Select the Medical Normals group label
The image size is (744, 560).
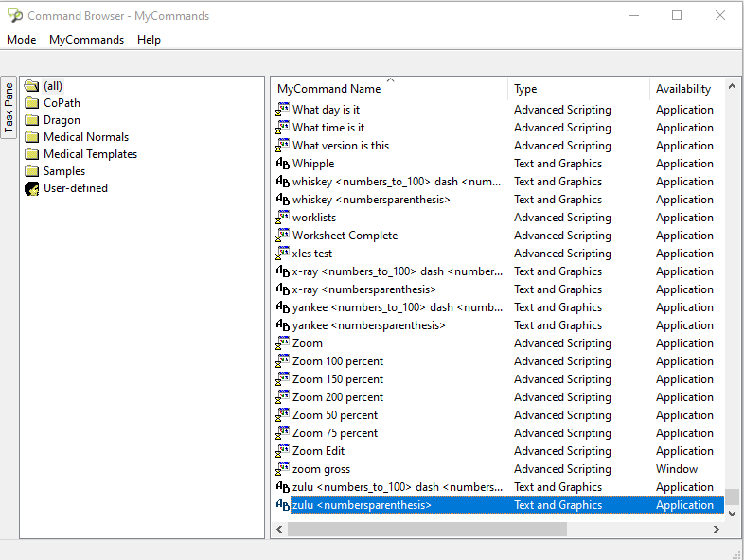pyautogui.click(x=86, y=137)
